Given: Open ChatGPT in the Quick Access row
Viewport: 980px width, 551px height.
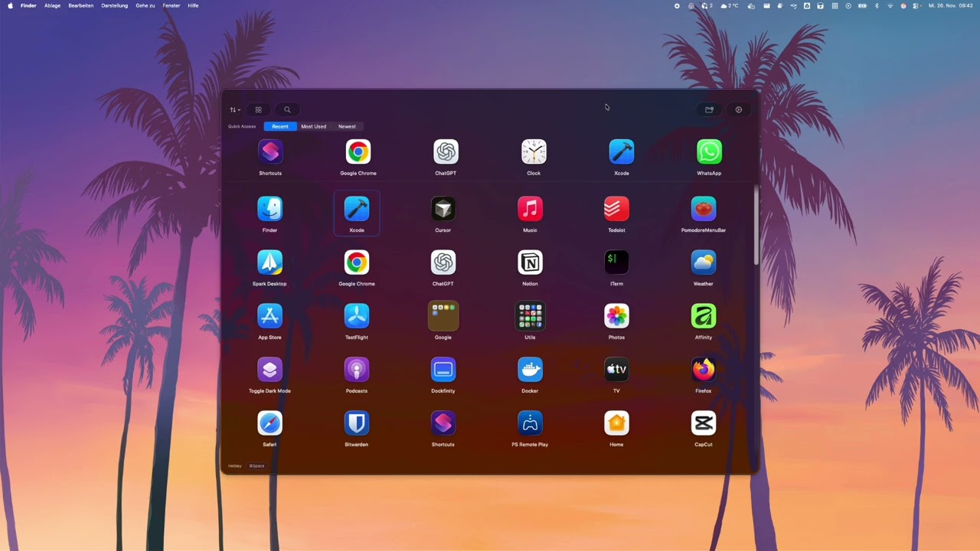Looking at the screenshot, I should click(x=446, y=152).
